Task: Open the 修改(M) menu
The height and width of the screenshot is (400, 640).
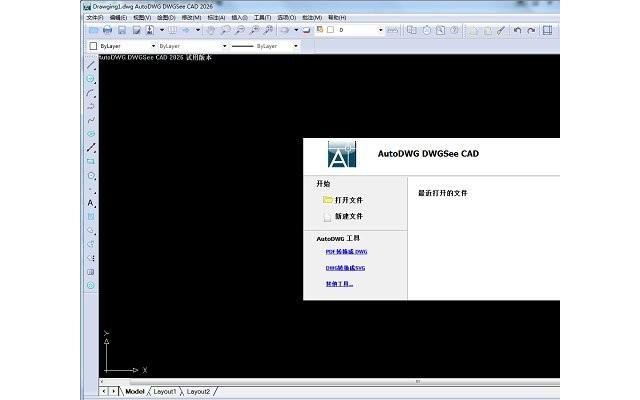Action: click(x=191, y=18)
